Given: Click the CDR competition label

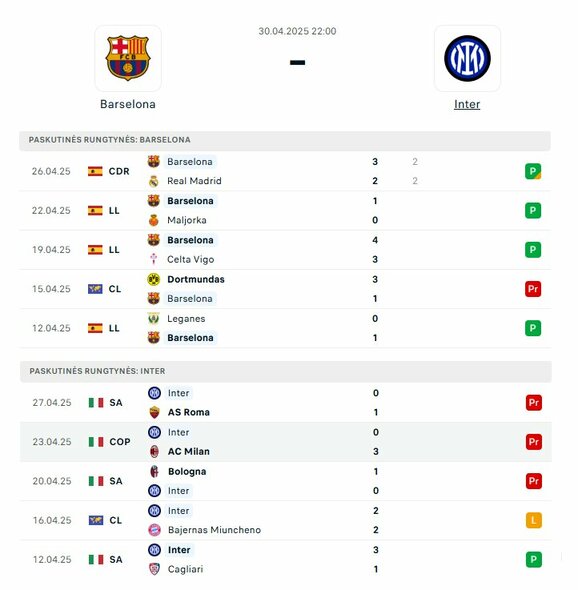Looking at the screenshot, I should pyautogui.click(x=119, y=171).
